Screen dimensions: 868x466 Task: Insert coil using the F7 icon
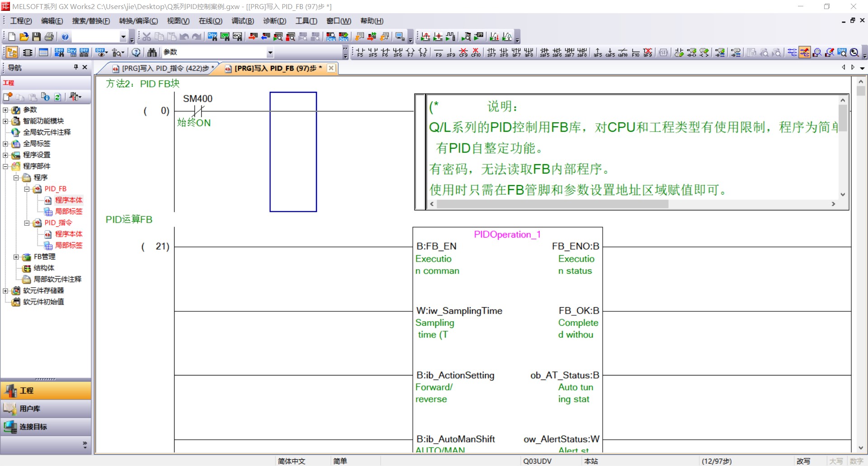pos(410,52)
